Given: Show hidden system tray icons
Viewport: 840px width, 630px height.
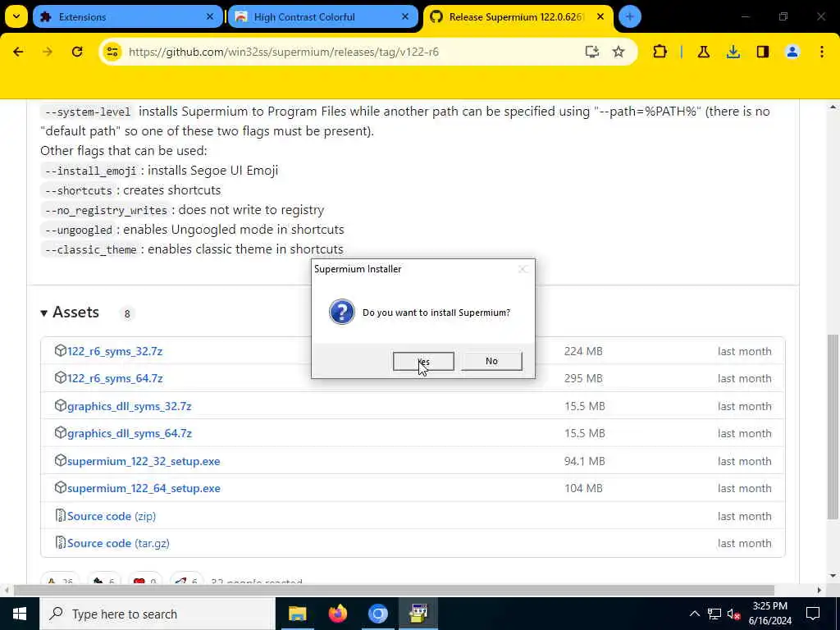Looking at the screenshot, I should tap(694, 614).
